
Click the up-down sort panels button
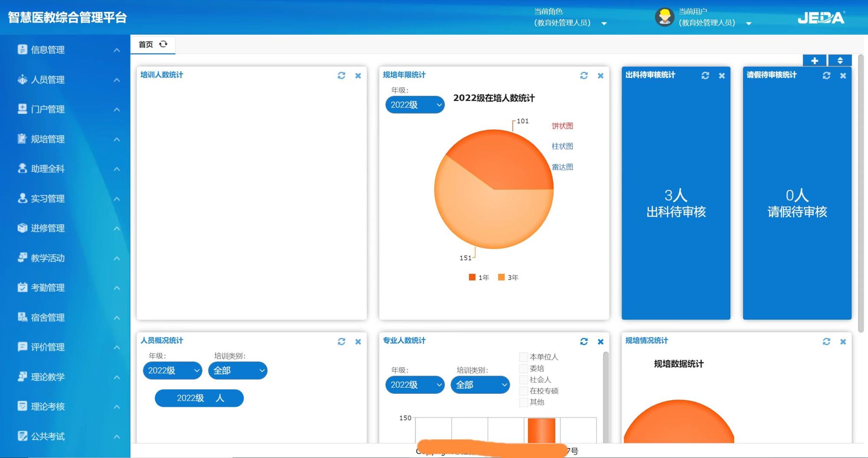840,61
